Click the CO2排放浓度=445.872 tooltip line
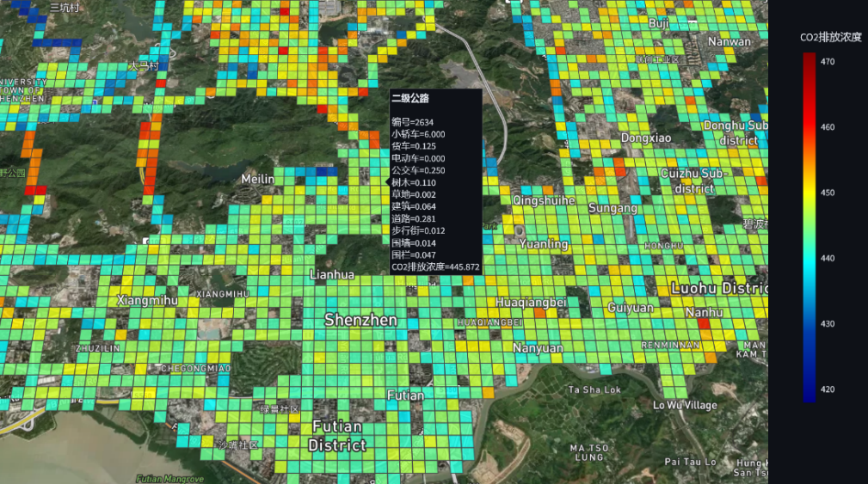The width and height of the screenshot is (868, 484). tap(435, 267)
